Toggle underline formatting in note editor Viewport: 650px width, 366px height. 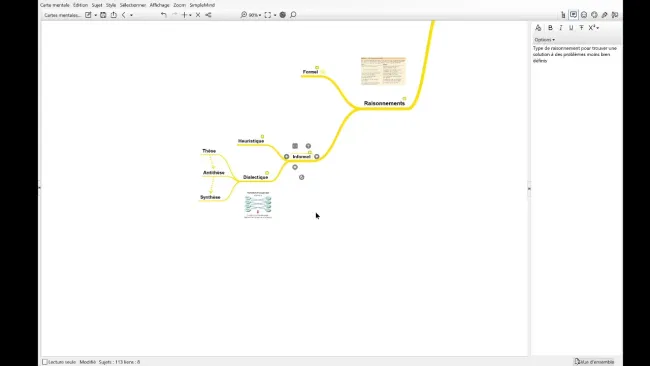click(571, 28)
